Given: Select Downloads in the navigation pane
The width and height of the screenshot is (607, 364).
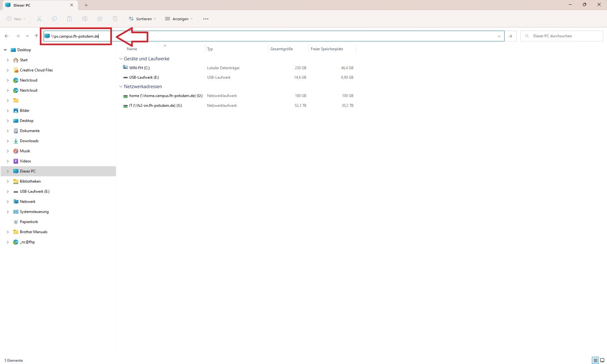Looking at the screenshot, I should 29,141.
